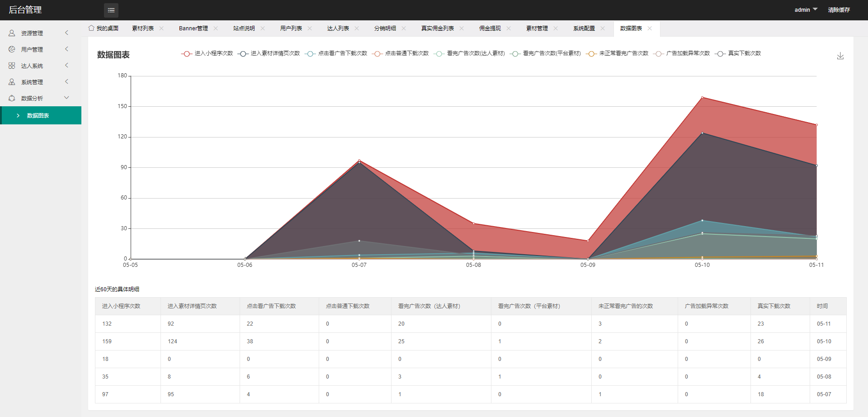The height and width of the screenshot is (417, 868).
Task: Close the 系统配置 tab
Action: tap(603, 28)
